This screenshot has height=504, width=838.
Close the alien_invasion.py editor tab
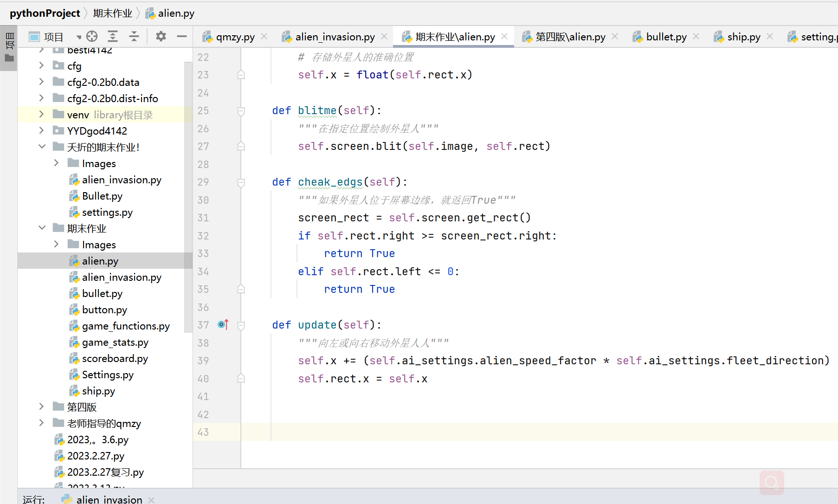[x=384, y=36]
